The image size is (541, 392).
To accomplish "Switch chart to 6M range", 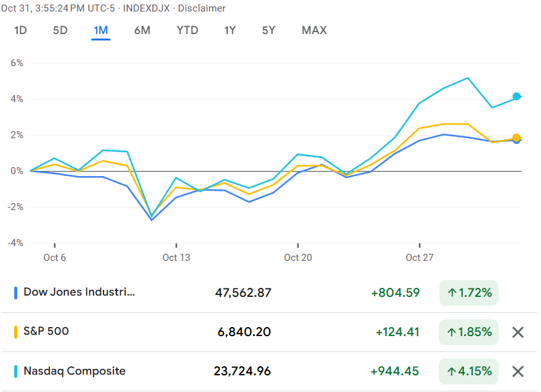I will 142,30.
